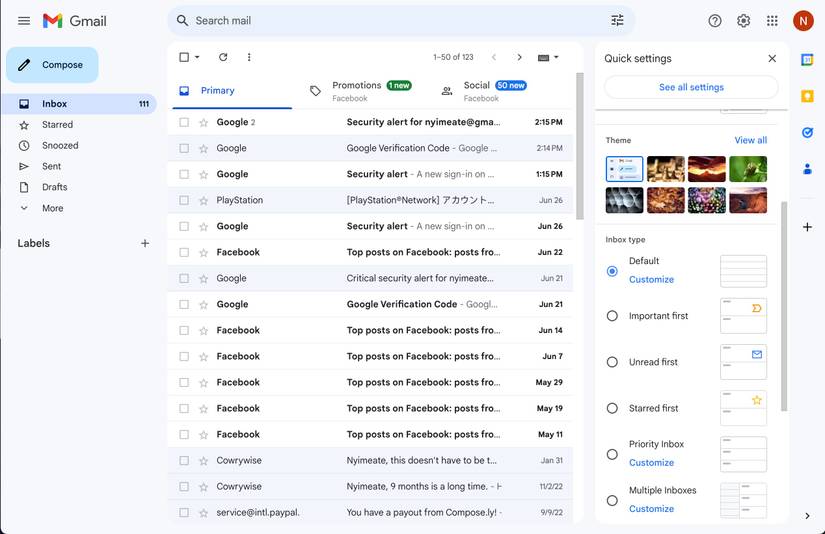
Task: Refresh the inbox mail list
Action: pyautogui.click(x=223, y=57)
